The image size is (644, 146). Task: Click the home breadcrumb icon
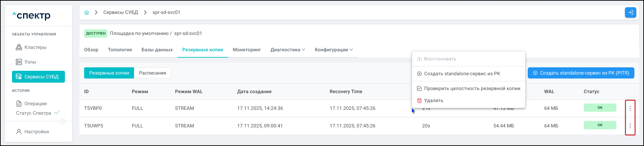(x=87, y=13)
